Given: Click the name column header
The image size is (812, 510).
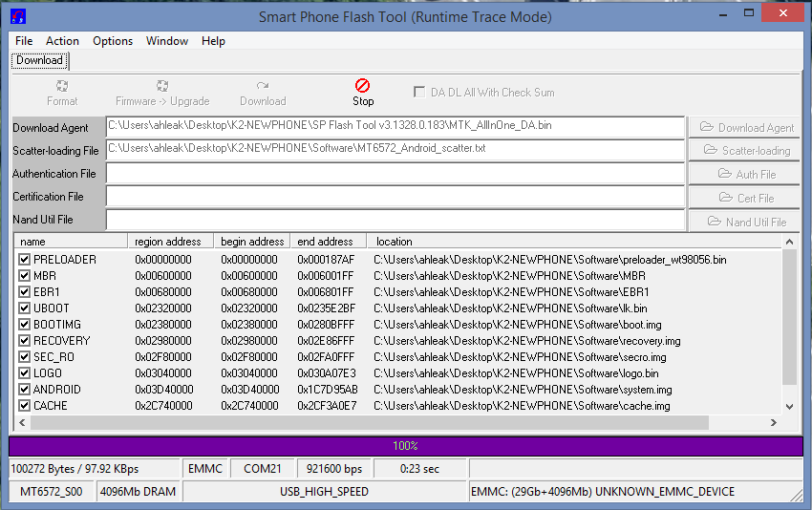Looking at the screenshot, I should pyautogui.click(x=72, y=242).
